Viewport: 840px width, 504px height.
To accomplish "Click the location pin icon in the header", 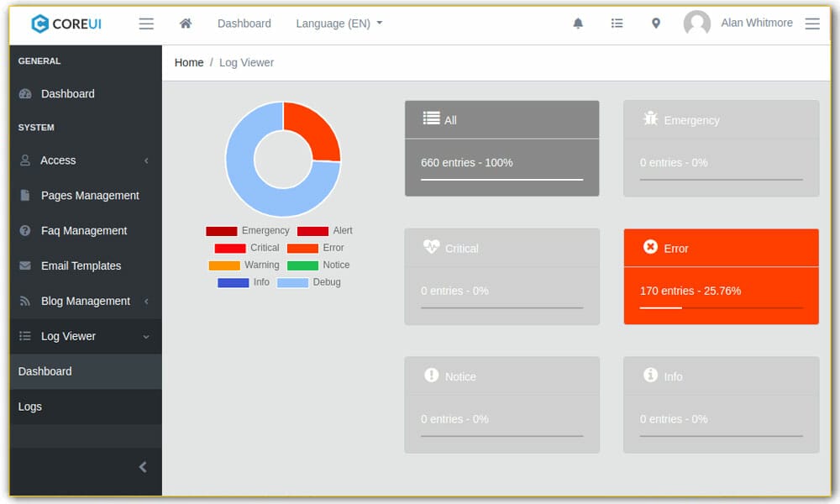I will [656, 23].
